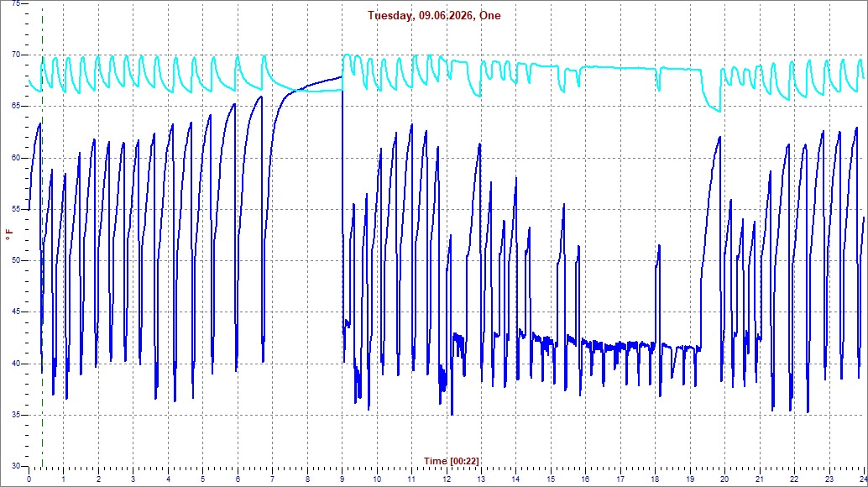The image size is (868, 487).
Task: Click x-axis hour label 23
Action: pyautogui.click(x=829, y=479)
